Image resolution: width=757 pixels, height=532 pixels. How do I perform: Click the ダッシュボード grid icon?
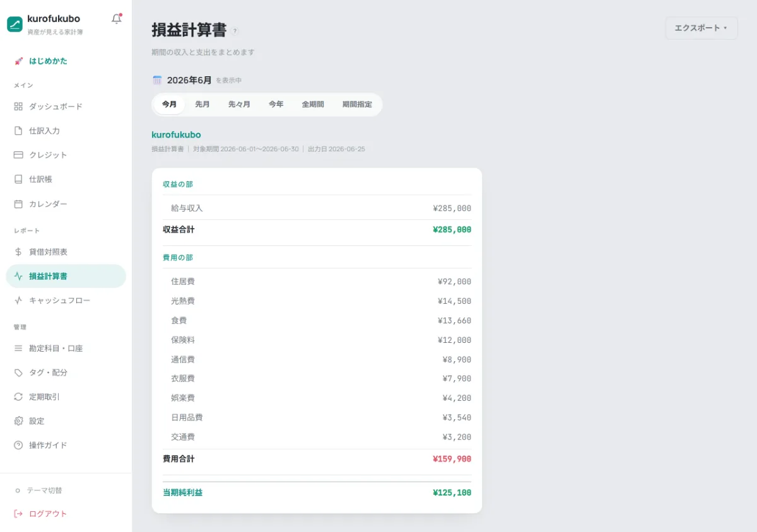click(18, 107)
